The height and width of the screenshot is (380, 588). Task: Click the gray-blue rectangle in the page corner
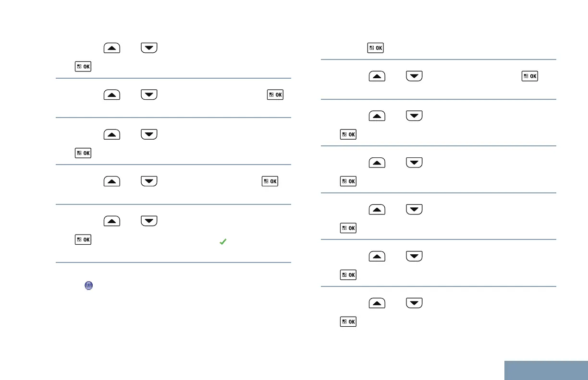(x=546, y=370)
